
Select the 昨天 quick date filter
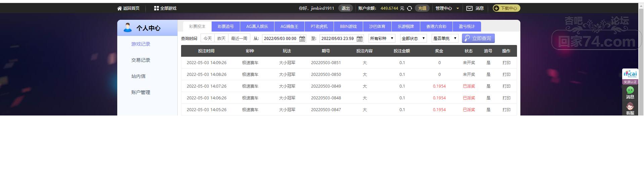pos(221,39)
